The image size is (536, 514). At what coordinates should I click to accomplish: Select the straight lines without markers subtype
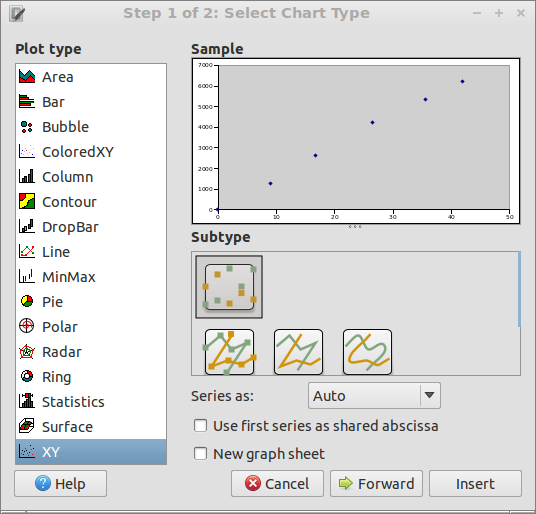click(x=298, y=352)
